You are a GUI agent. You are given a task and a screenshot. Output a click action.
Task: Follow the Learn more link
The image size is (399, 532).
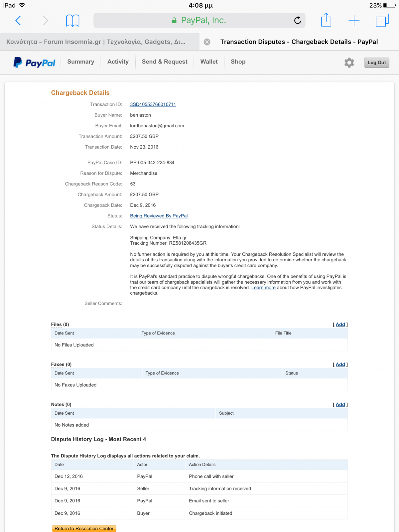[263, 288]
